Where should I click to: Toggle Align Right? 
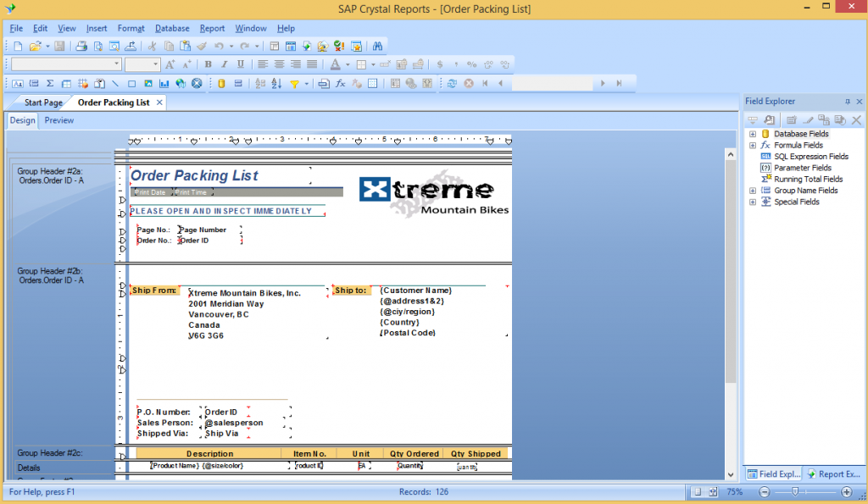point(296,64)
